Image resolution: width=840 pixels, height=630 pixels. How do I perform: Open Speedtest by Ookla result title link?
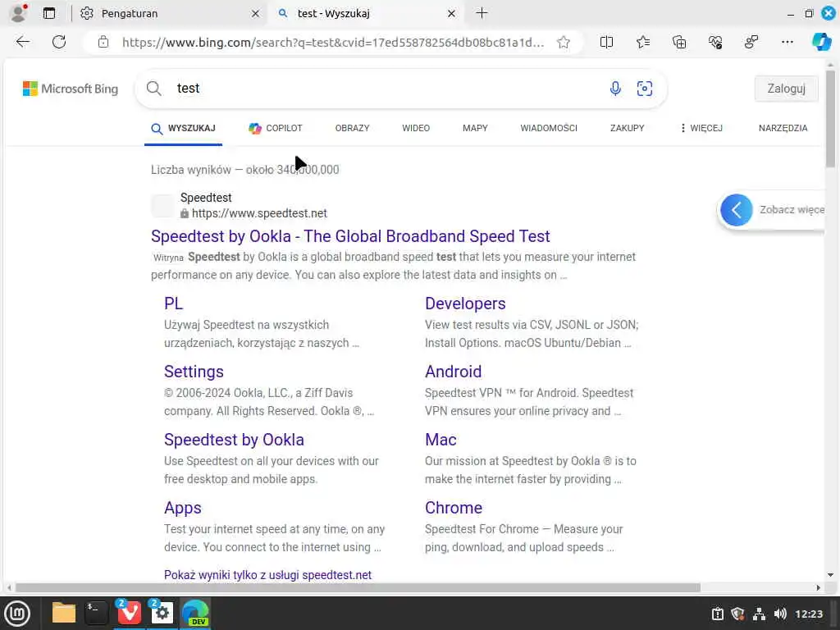pos(350,236)
